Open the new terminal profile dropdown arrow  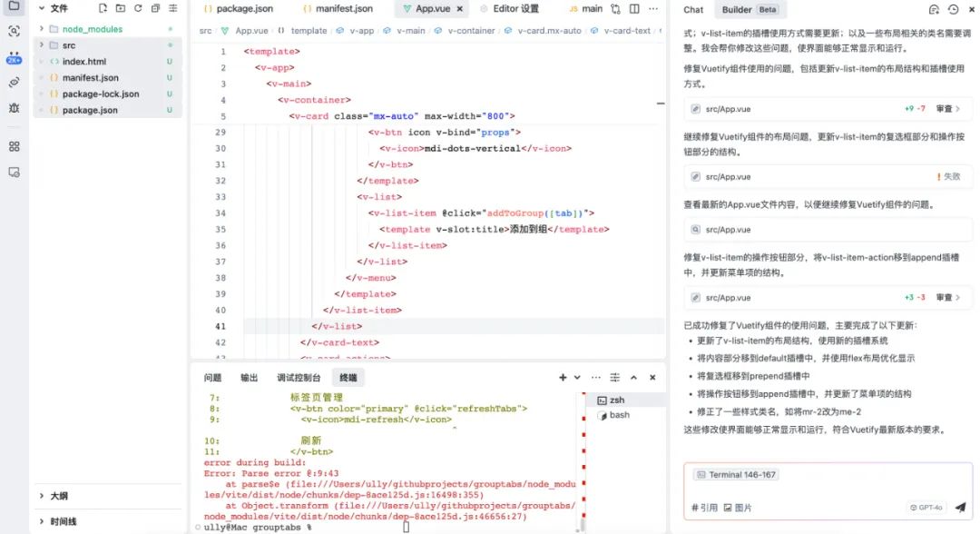coord(577,377)
